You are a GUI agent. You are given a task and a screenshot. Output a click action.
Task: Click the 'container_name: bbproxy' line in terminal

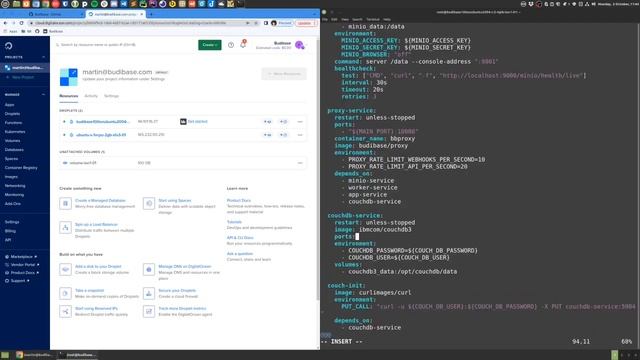tap(375, 138)
